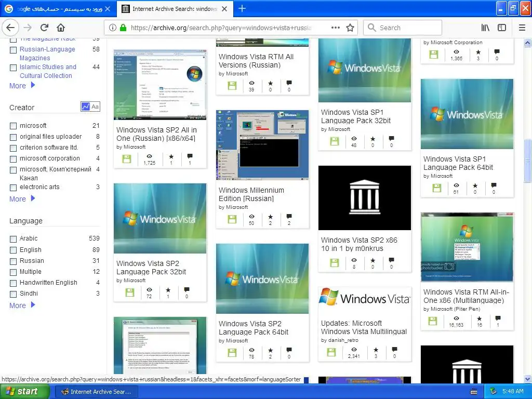532x399 pixels.
Task: Close the Internet Archive Search tab
Action: pos(224,9)
